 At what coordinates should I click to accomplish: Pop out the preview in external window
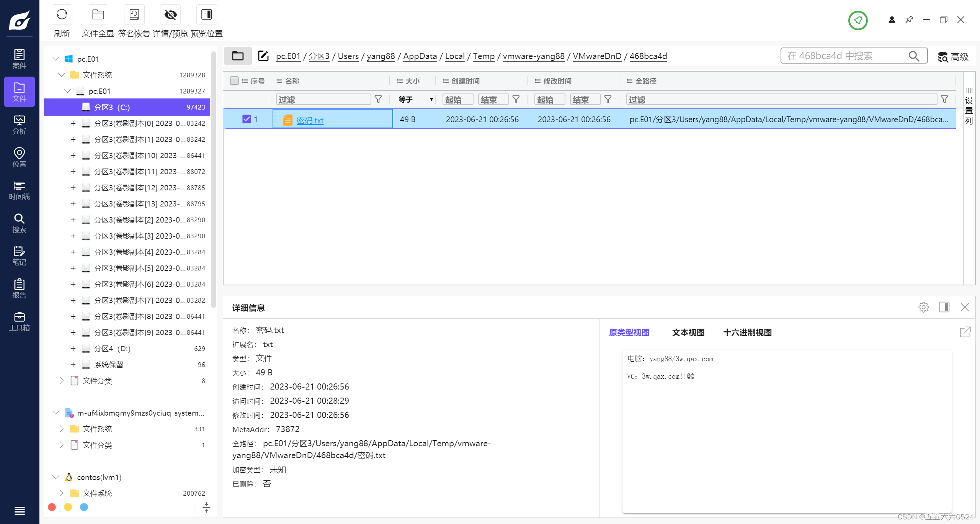pyautogui.click(x=965, y=332)
